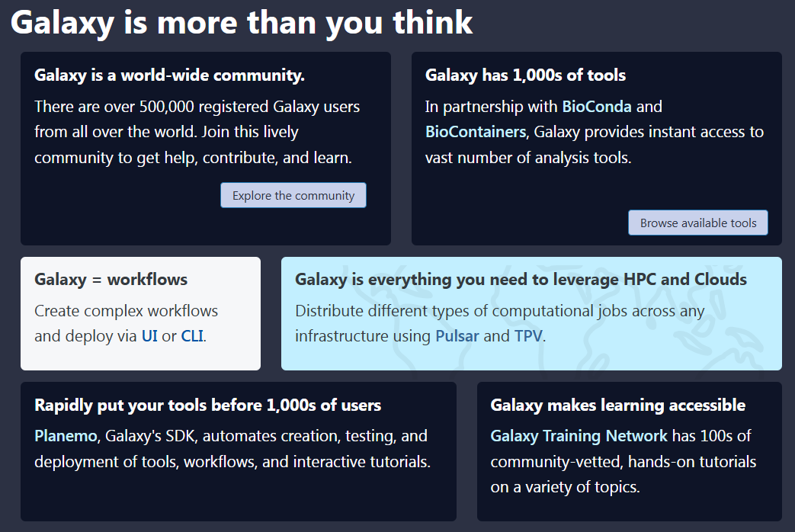
Task: Follow the BioConda link
Action: [597, 107]
